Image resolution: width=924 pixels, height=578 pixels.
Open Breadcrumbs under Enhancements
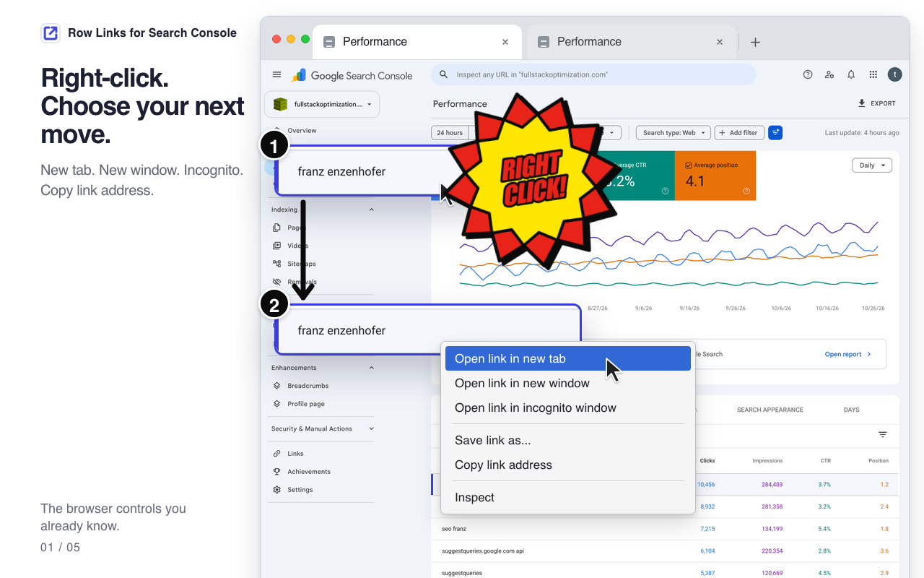(x=308, y=386)
